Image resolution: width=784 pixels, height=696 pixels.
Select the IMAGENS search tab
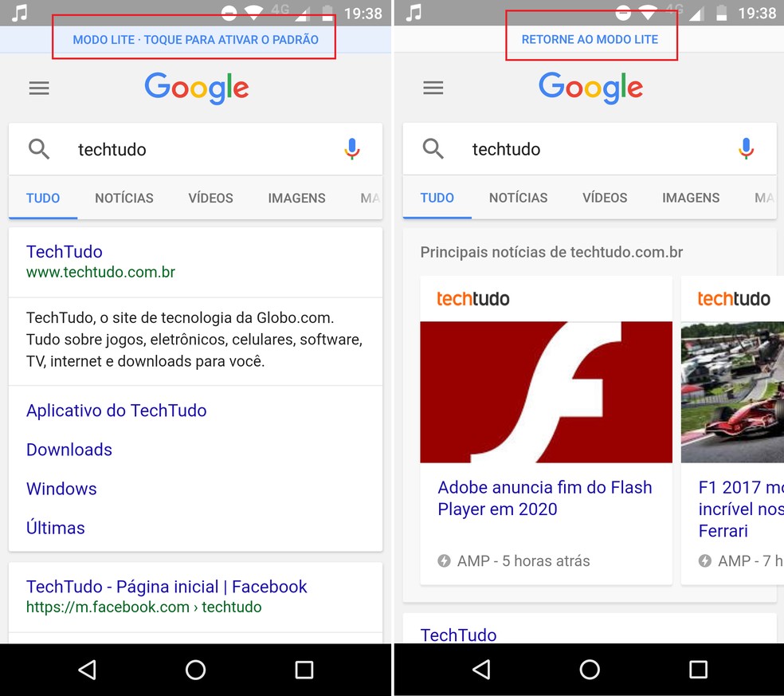[296, 198]
